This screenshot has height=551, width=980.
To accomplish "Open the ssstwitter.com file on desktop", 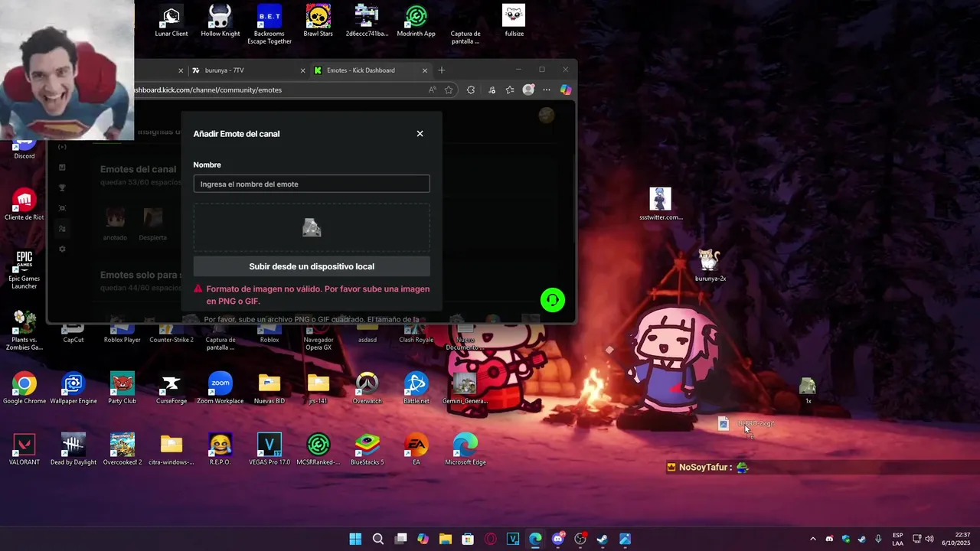I will click(x=661, y=204).
